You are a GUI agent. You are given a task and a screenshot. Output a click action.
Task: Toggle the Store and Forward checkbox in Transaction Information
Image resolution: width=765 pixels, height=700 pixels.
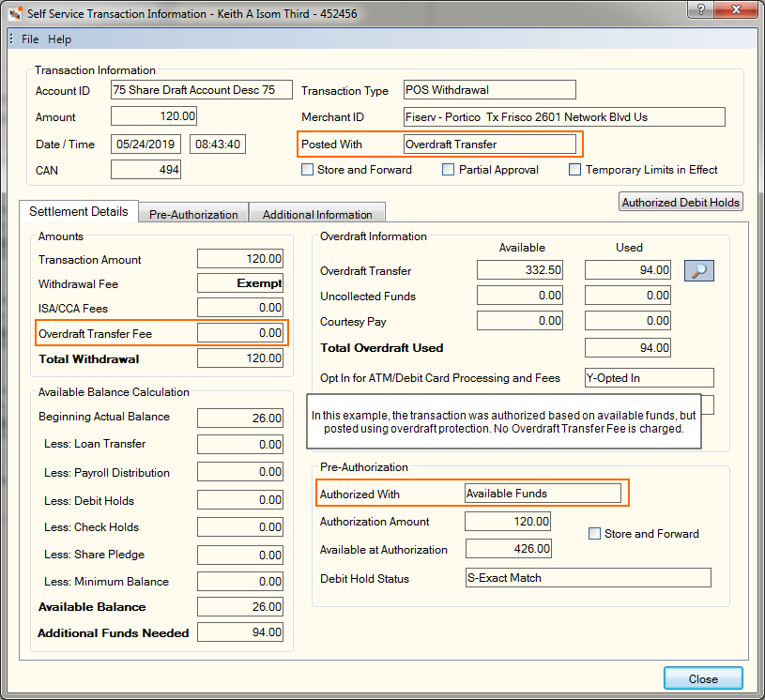(307, 169)
